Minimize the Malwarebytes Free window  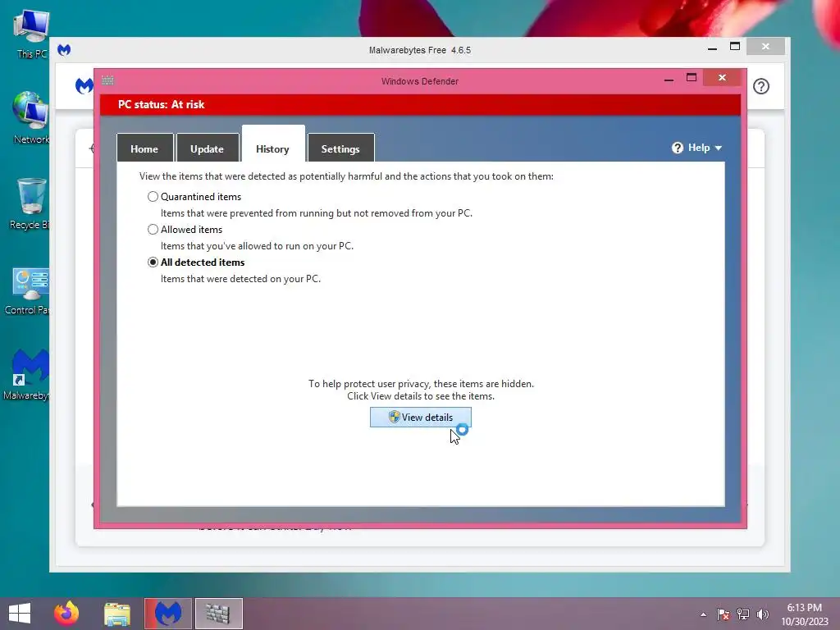(x=713, y=48)
